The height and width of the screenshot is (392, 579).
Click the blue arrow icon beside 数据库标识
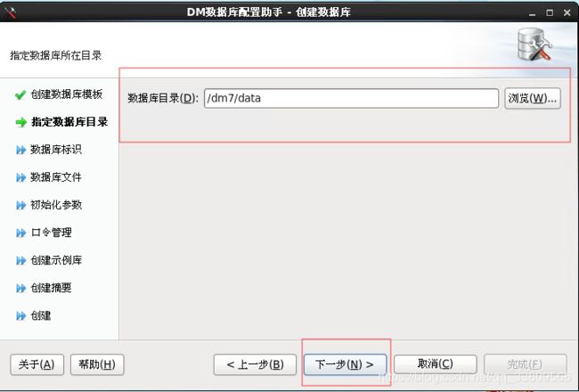(21, 150)
